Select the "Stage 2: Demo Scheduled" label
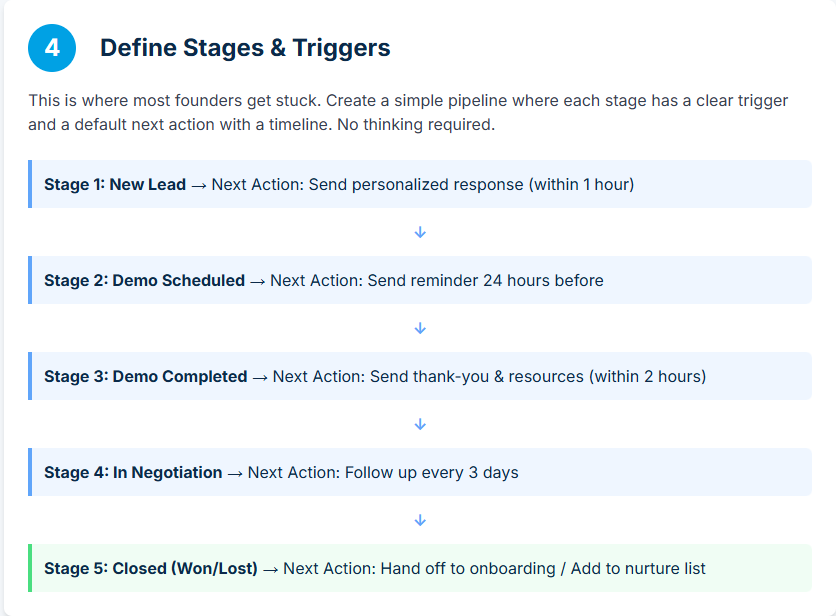Screen dimensions: 836x616 [x=144, y=280]
